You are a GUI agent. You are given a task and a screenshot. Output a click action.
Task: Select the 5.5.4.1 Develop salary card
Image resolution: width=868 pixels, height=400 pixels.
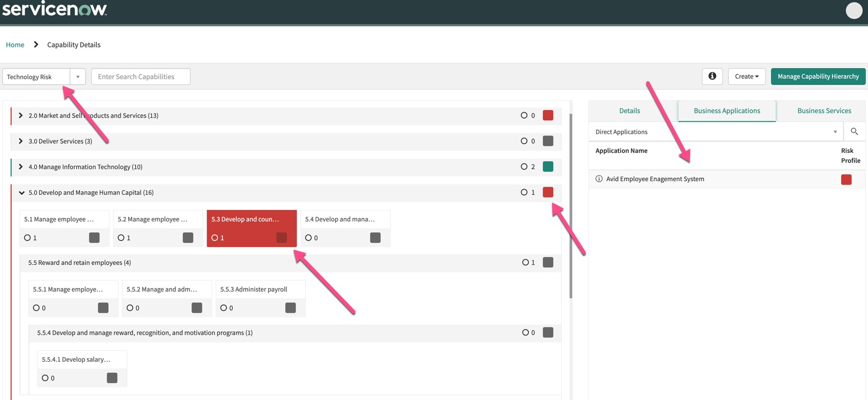click(x=82, y=369)
